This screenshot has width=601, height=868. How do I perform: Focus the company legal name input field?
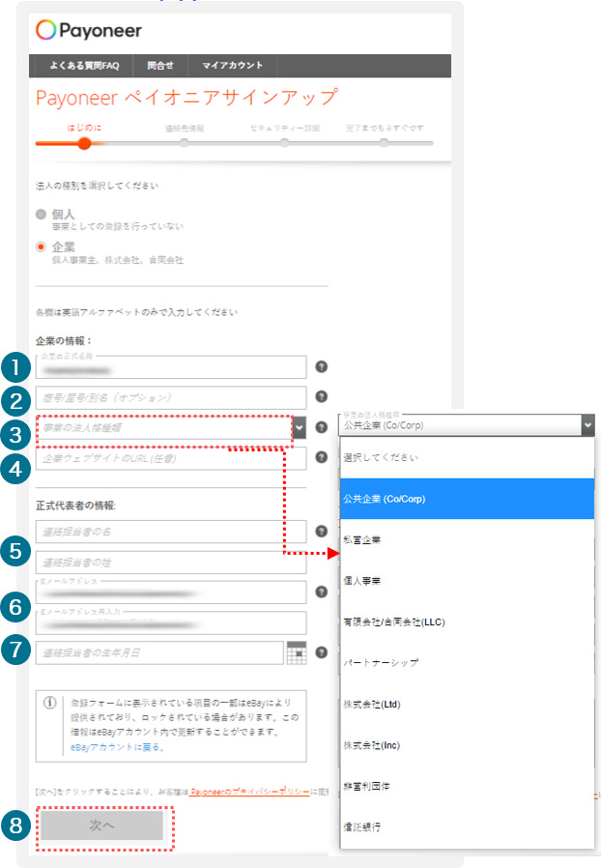(x=171, y=367)
